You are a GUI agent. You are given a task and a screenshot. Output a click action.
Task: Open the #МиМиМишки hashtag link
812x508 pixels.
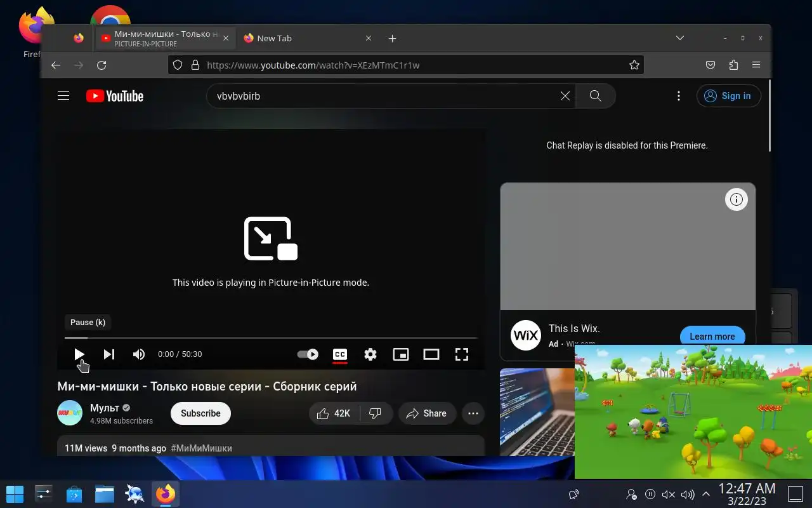(x=201, y=448)
